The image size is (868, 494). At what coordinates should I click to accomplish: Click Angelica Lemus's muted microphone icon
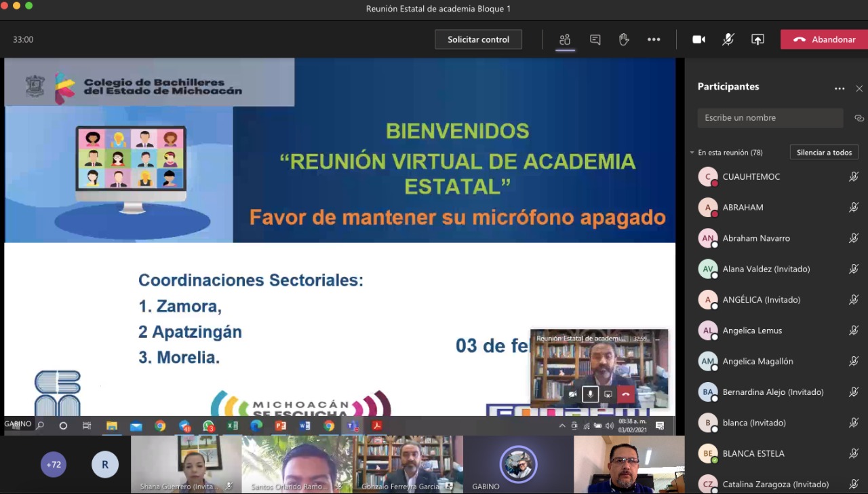[854, 330]
